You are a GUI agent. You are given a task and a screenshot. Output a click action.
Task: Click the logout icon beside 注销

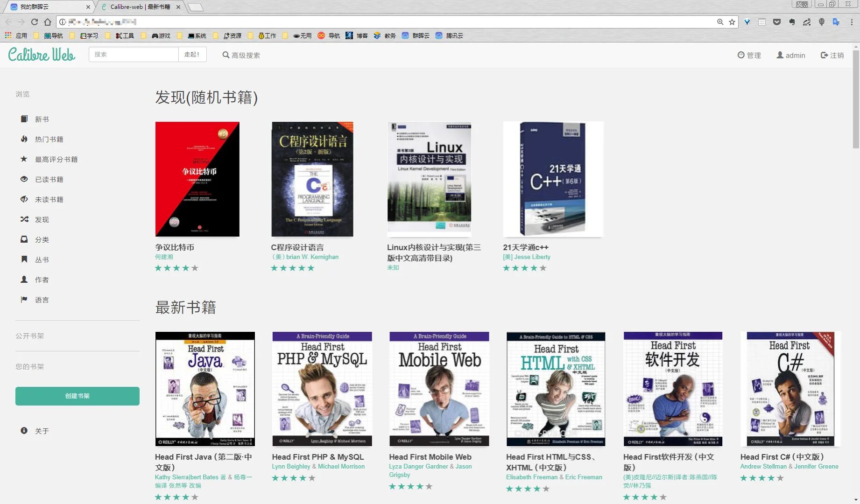[x=824, y=55]
